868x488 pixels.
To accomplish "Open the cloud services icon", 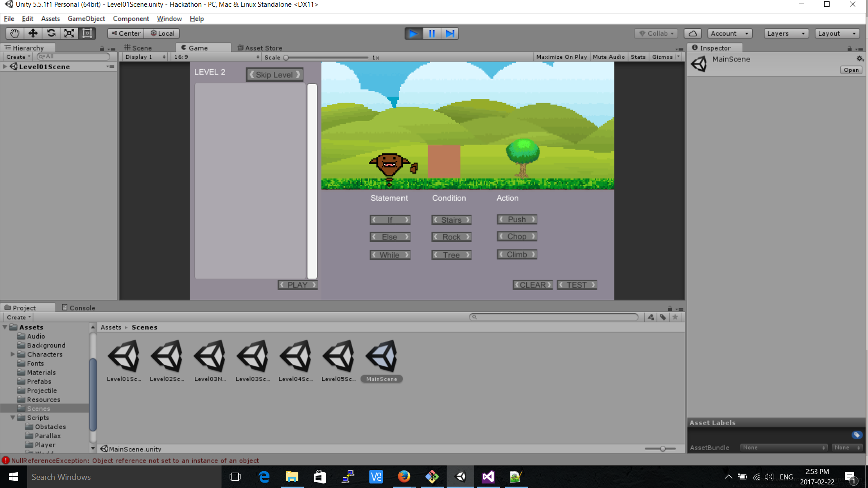I will coord(692,33).
